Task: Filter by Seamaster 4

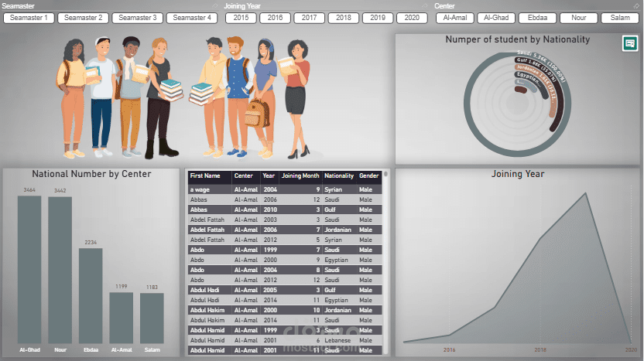Action: (192, 18)
